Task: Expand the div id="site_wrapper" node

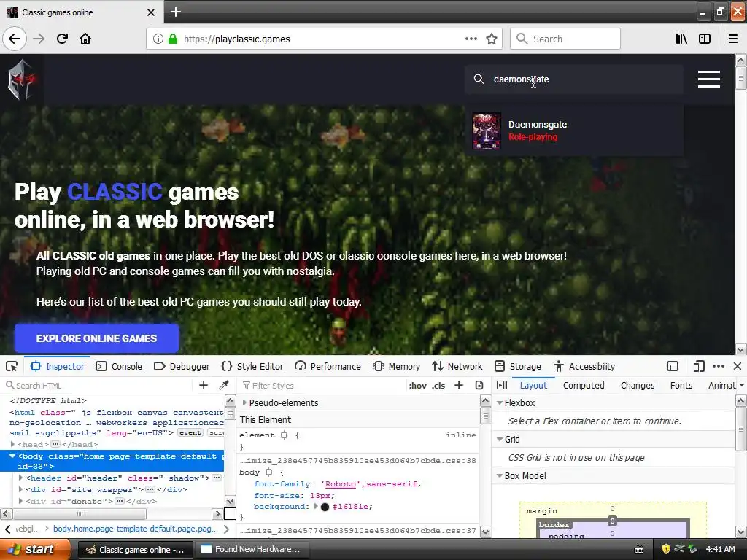Action: 20,489
